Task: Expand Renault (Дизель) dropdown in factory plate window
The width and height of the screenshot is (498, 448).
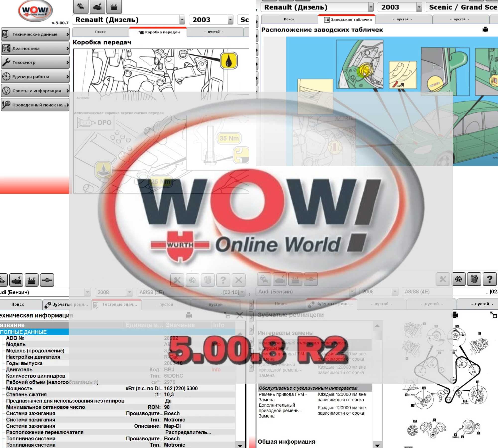Action: pyautogui.click(x=371, y=7)
